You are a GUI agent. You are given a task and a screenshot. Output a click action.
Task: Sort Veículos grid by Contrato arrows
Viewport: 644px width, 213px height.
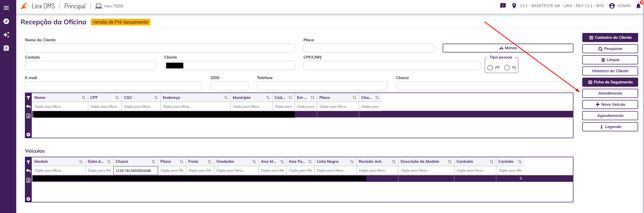point(492,162)
